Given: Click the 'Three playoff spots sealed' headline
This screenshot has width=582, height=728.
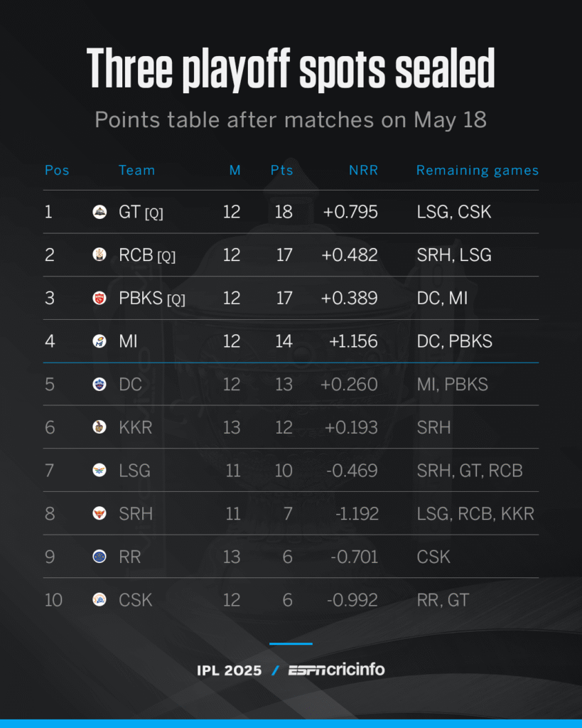Looking at the screenshot, I should pyautogui.click(x=291, y=69).
